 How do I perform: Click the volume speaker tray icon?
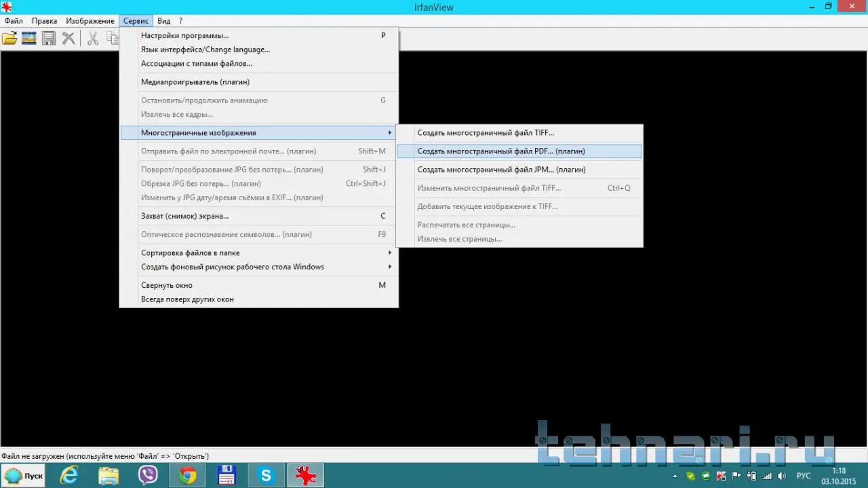[x=782, y=476]
